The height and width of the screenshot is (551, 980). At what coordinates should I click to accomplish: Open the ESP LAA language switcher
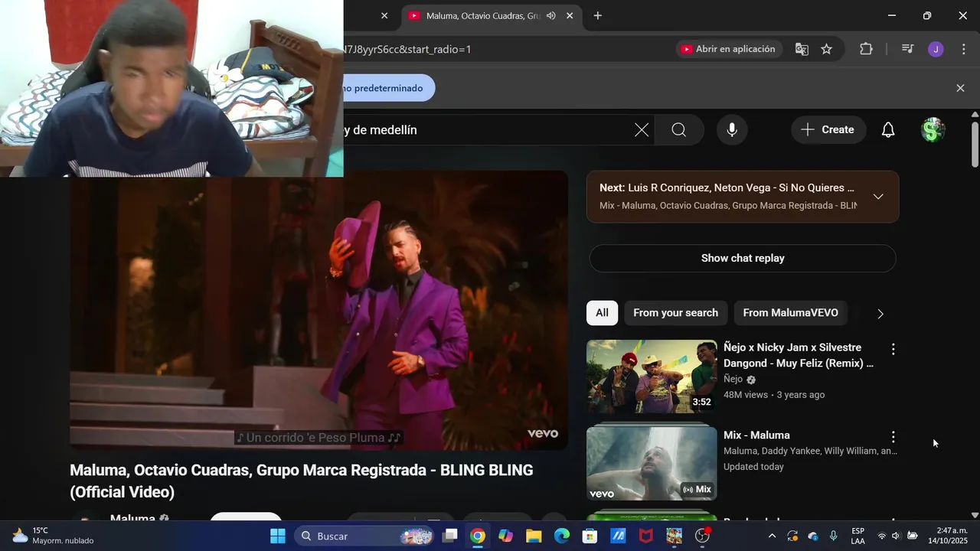(x=858, y=536)
